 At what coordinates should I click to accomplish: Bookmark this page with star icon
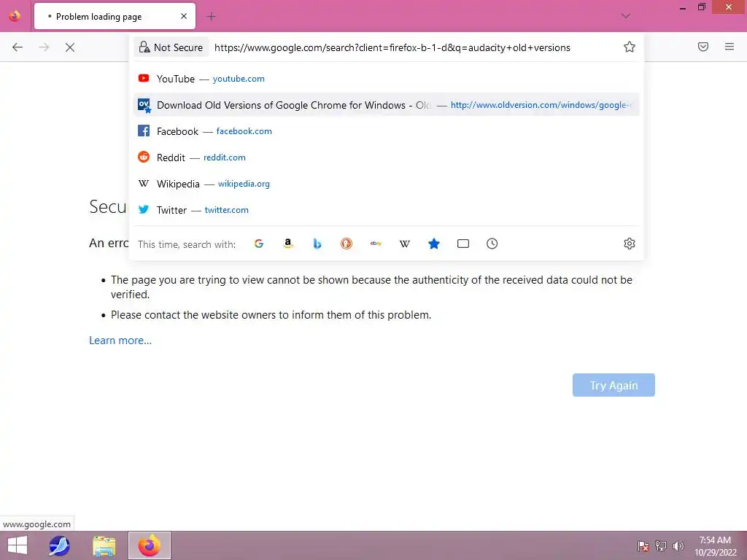click(630, 47)
